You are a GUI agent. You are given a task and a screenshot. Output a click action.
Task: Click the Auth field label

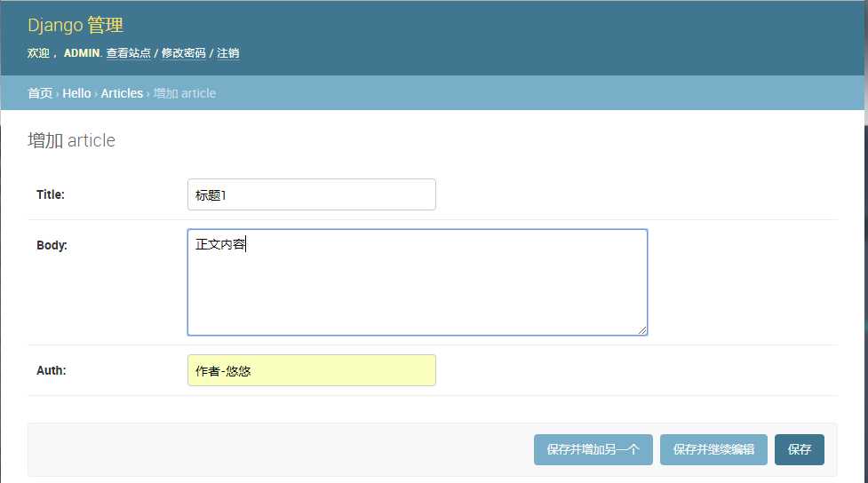pos(51,370)
